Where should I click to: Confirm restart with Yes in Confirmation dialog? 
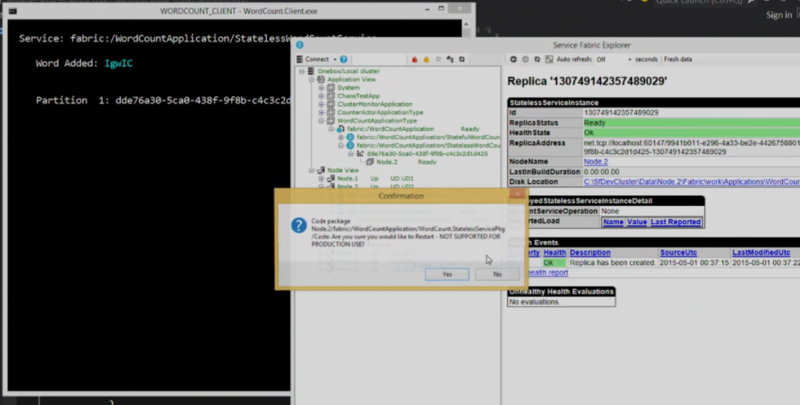447,274
